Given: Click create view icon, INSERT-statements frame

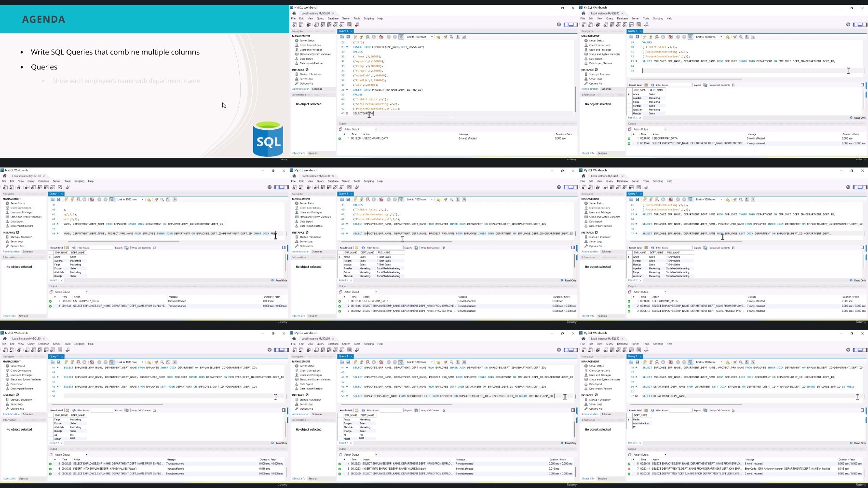Looking at the screenshot, I should coord(329,25).
